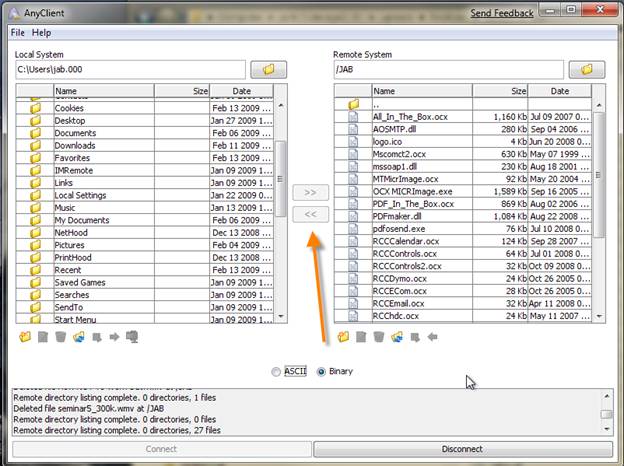
Task: Select the All_In_The_Box.ocx file
Action: pos(463,117)
